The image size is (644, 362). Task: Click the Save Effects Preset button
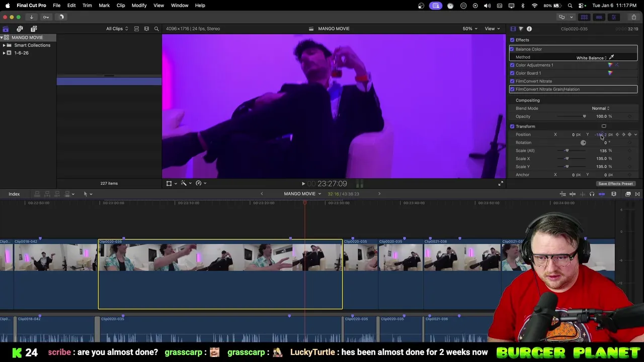click(615, 184)
